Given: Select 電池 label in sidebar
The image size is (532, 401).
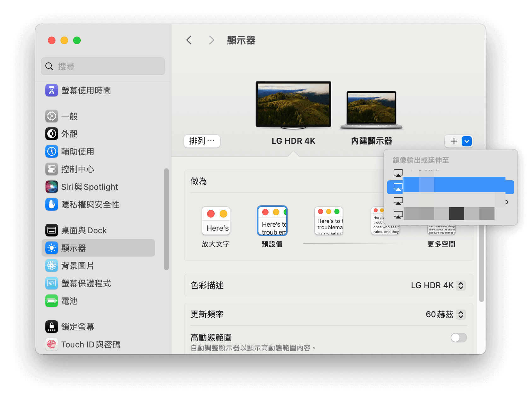Looking at the screenshot, I should 69,301.
